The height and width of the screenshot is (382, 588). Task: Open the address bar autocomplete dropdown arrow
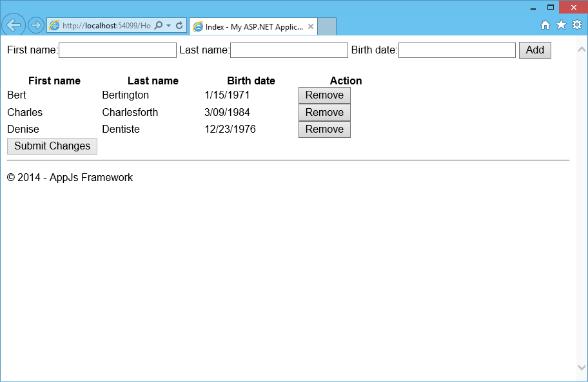tap(169, 26)
